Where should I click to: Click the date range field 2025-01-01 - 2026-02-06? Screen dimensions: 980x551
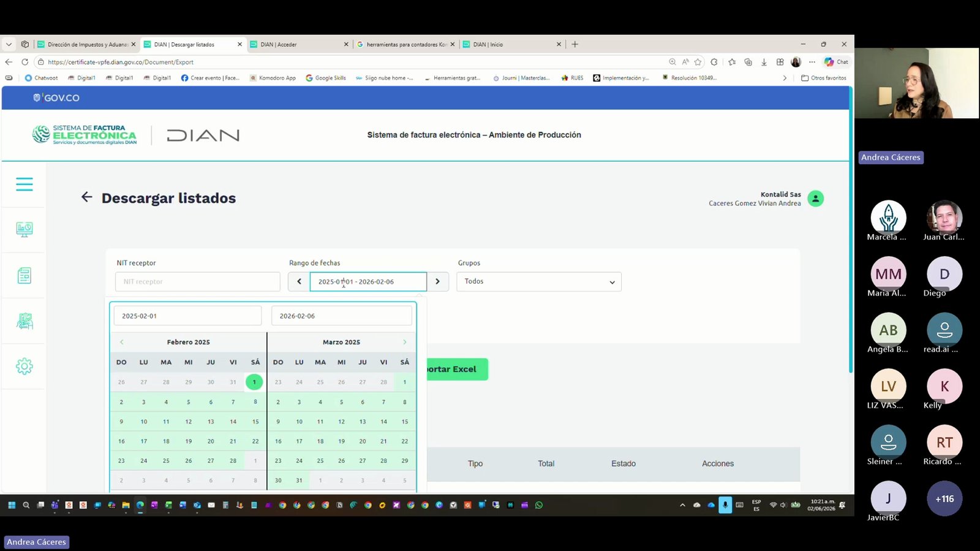(x=368, y=281)
